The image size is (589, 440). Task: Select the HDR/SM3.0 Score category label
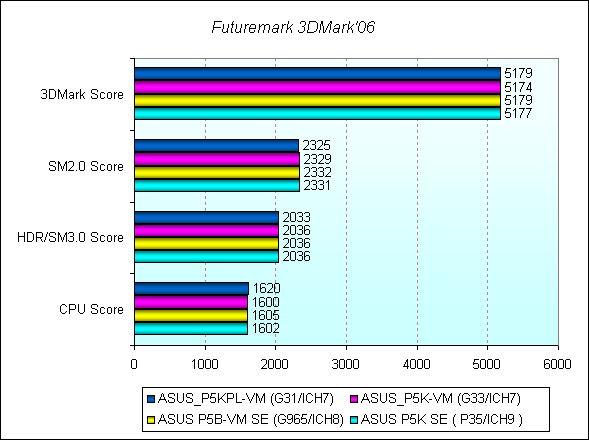tap(70, 237)
